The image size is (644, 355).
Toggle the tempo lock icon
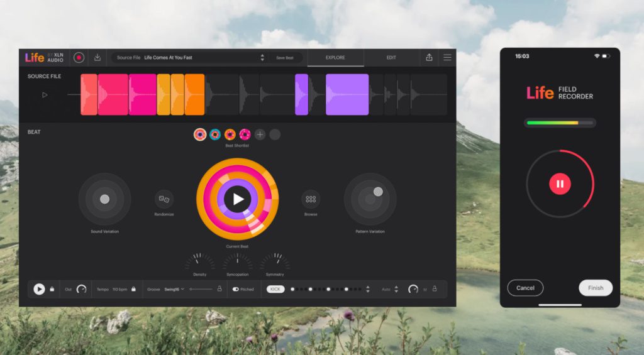coord(133,289)
